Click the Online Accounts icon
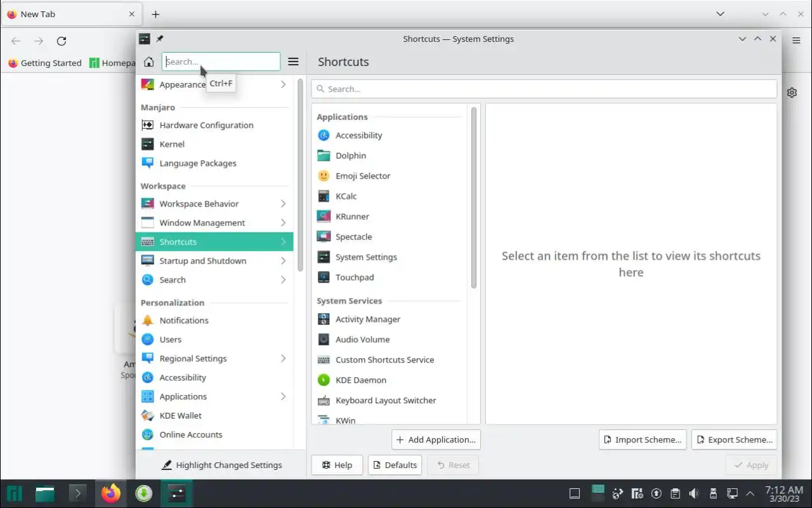The image size is (812, 508). click(147, 435)
